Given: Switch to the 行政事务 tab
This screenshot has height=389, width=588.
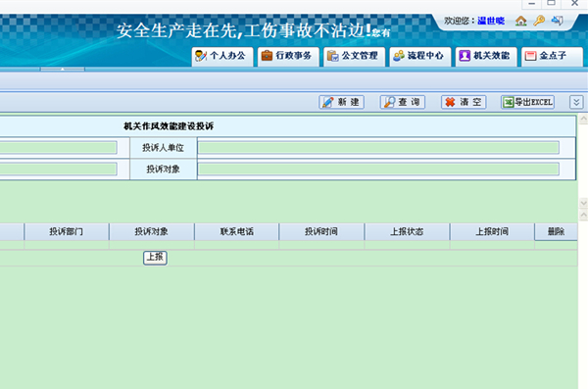Looking at the screenshot, I should [288, 56].
